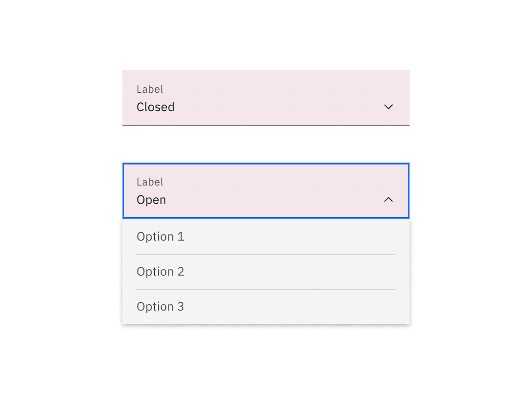532x399 pixels.
Task: Pick Option 3 at the bottom of the list
Action: (x=160, y=306)
